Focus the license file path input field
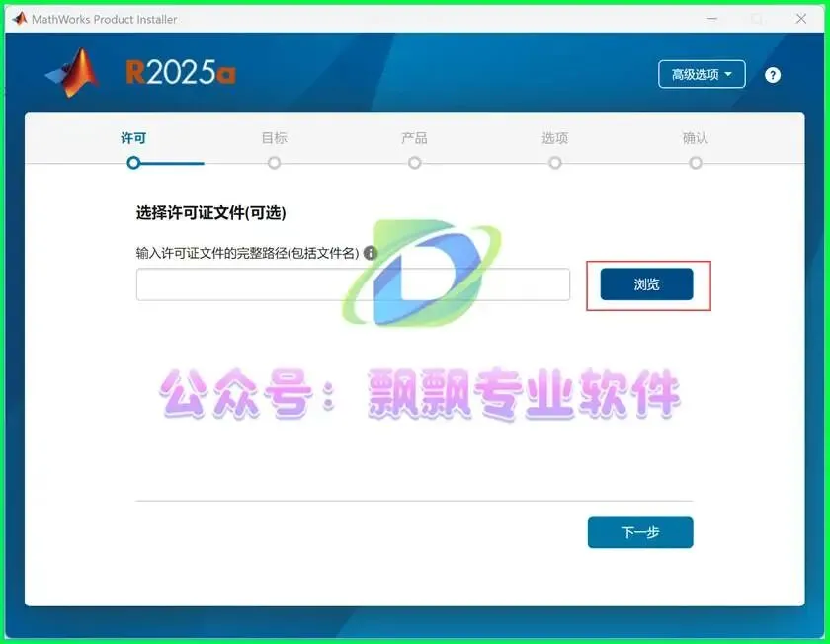 click(x=353, y=284)
